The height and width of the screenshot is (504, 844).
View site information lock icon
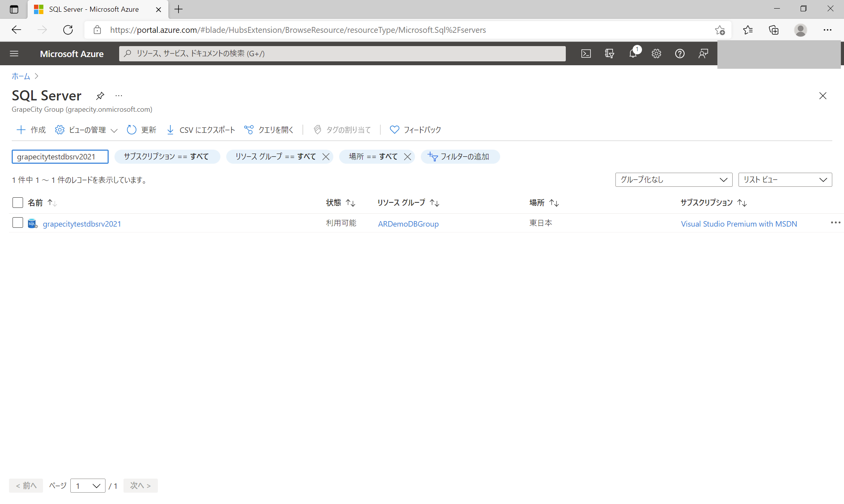[97, 30]
